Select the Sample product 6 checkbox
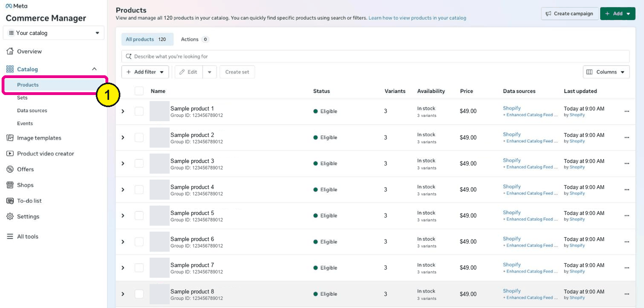This screenshot has width=644, height=308. [x=139, y=242]
